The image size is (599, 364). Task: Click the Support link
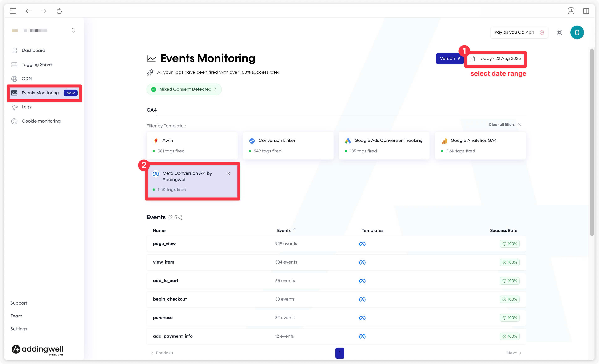click(19, 303)
